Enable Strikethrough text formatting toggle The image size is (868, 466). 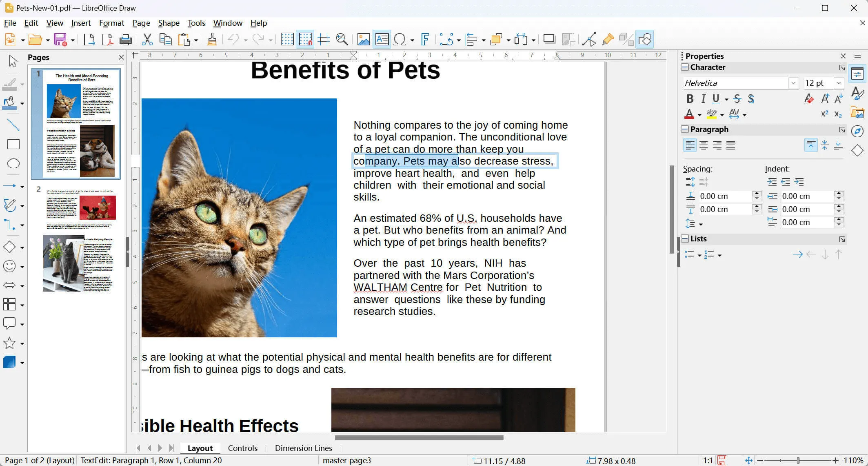click(x=738, y=98)
